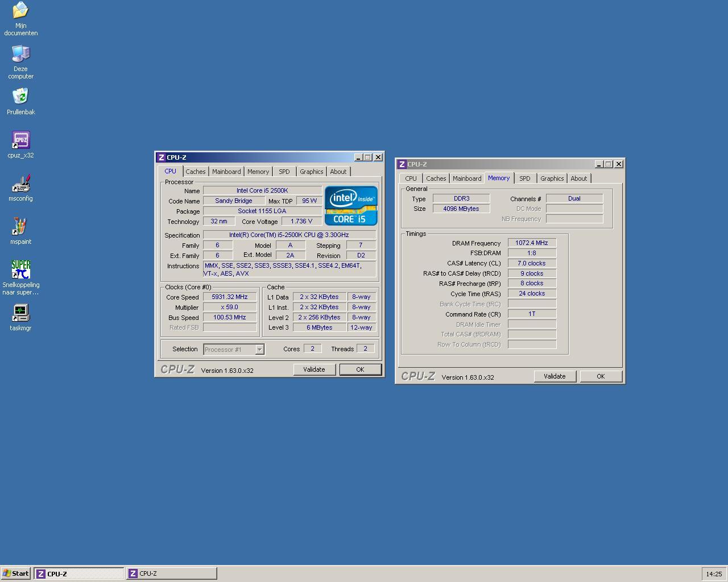Click Core Speed value 5931.32 MHz
Screen dimensions: 728x582
[x=230, y=297]
